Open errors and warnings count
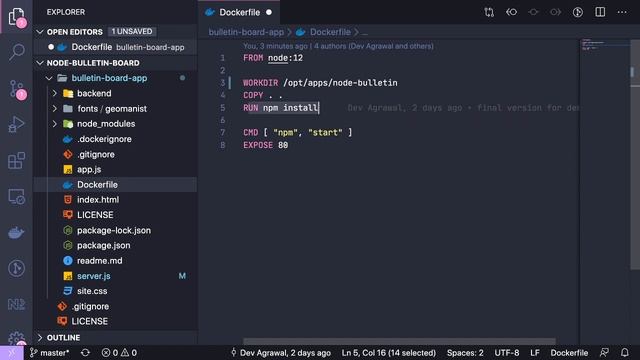Screen dimensions: 640x360 pos(119,353)
